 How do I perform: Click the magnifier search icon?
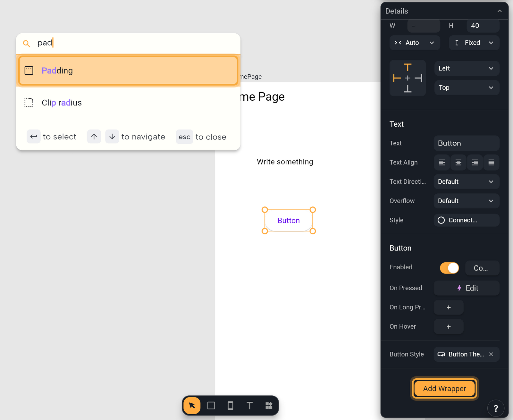coord(27,43)
